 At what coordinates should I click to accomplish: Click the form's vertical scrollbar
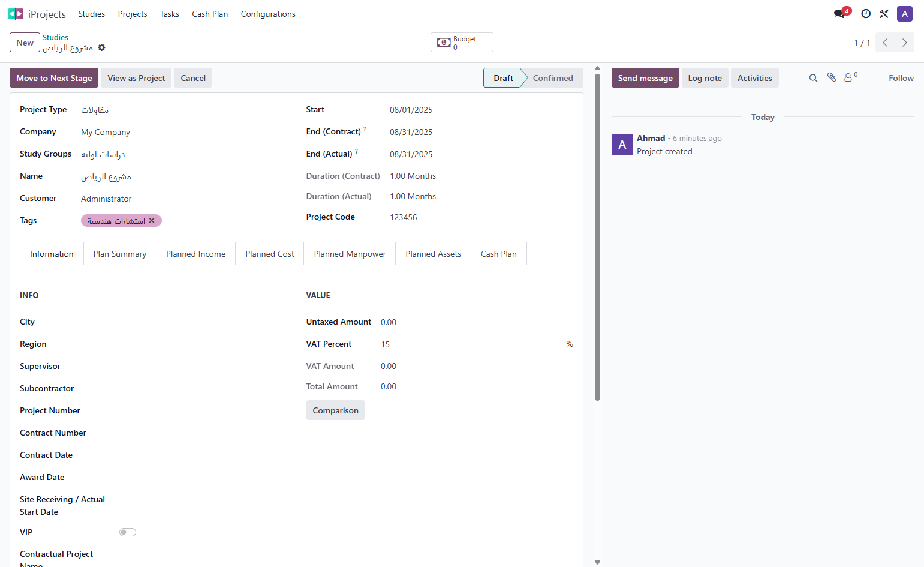597,237
